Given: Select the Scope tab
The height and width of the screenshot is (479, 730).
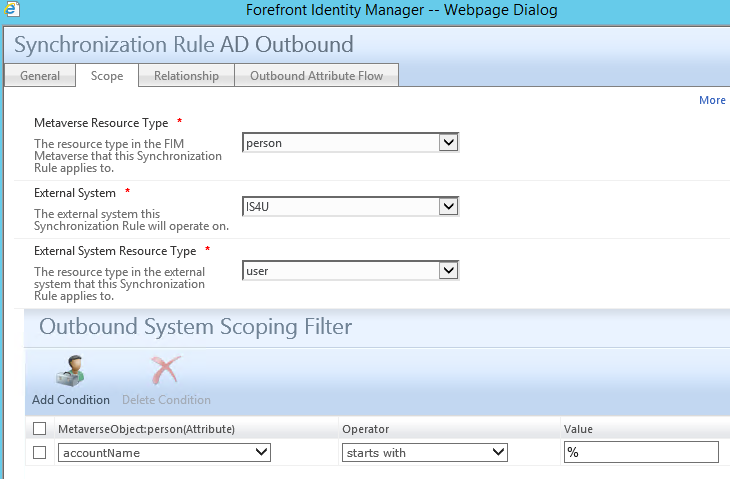Looking at the screenshot, I should (x=107, y=75).
